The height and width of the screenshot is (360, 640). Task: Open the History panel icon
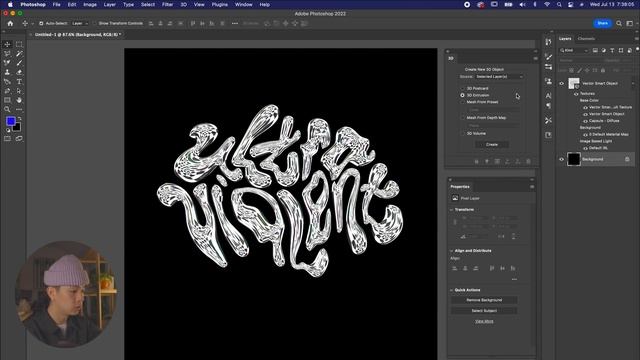point(548,42)
